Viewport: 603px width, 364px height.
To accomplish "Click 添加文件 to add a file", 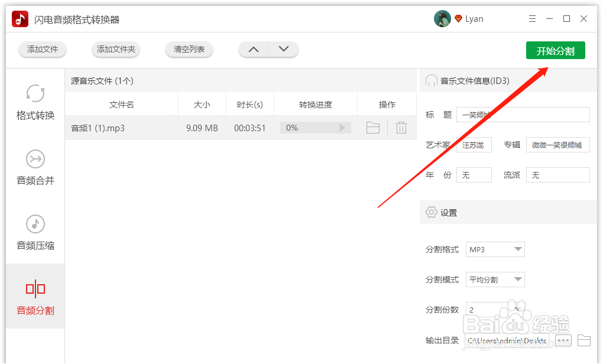I will point(42,50).
